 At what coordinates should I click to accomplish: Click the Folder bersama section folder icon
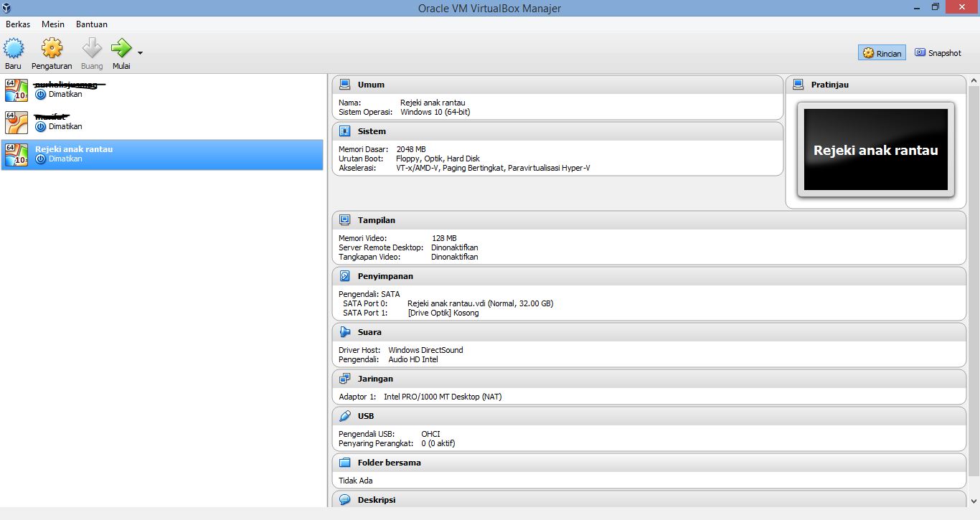[x=345, y=463]
